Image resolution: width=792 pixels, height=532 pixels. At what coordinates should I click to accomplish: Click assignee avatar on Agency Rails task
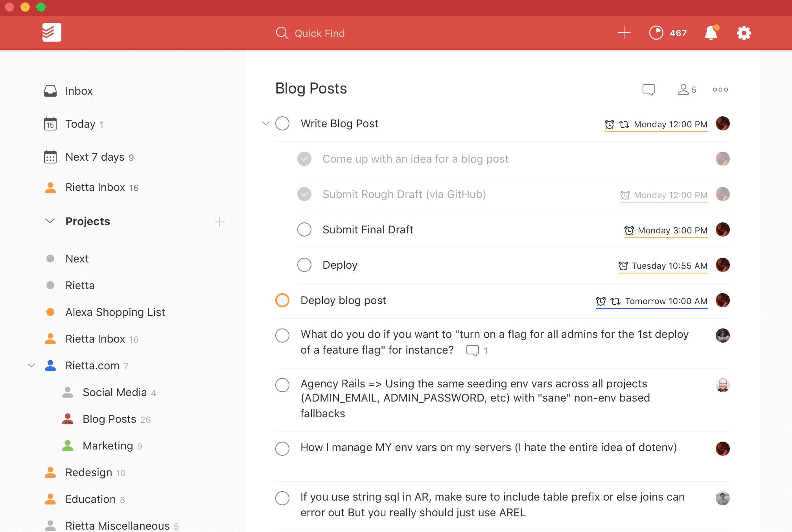pyautogui.click(x=723, y=385)
